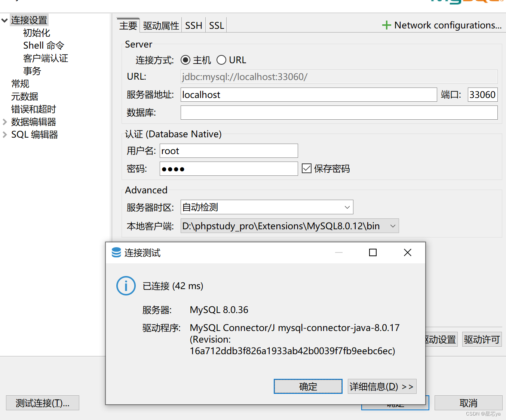Select 常规 in the left tree

pos(20,84)
